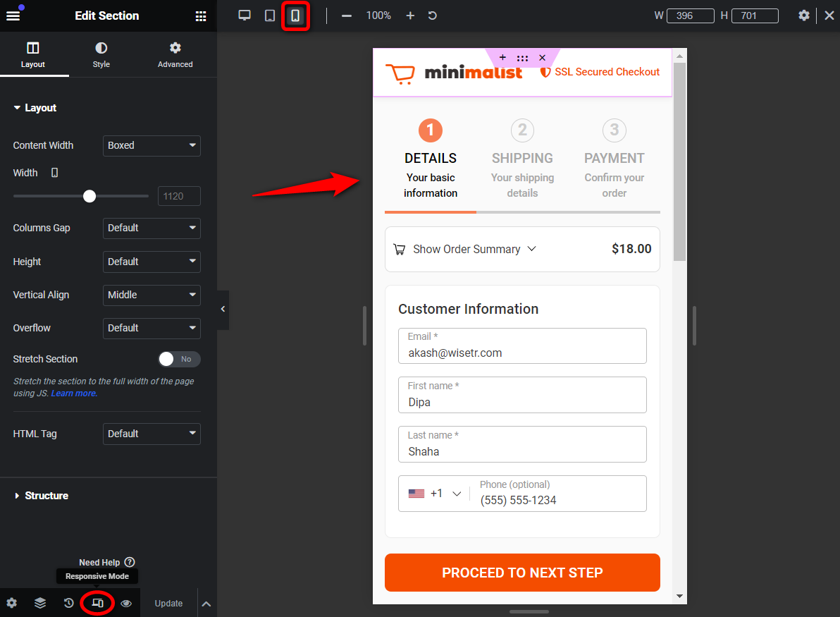Screen dimensions: 840x617
Task: Collapse the editor side panel arrow
Action: tap(223, 310)
